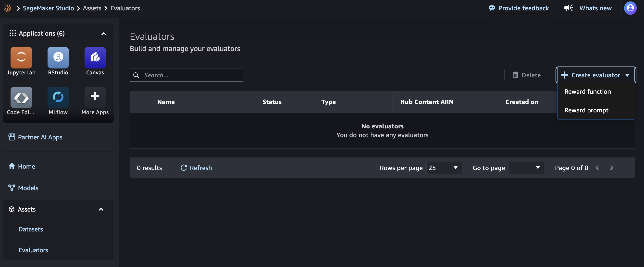Image resolution: width=644 pixels, height=267 pixels.
Task: Open Rows per page dropdown
Action: tap(444, 168)
